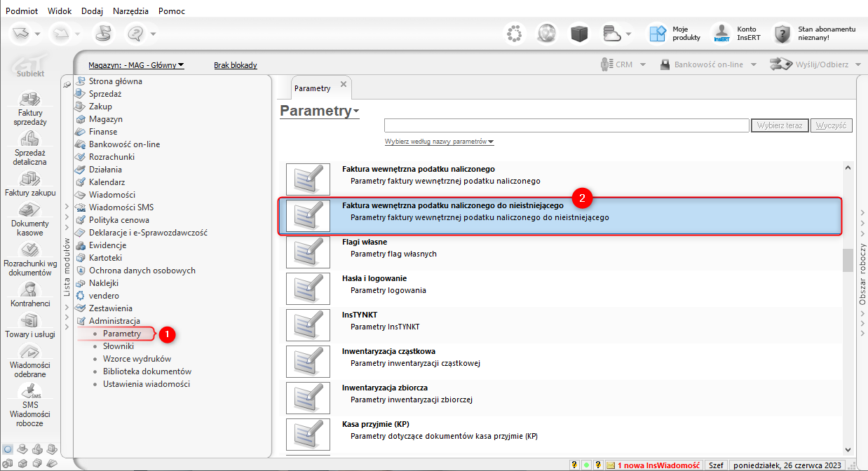
Task: Select Magazyn module in the list
Action: (x=105, y=119)
